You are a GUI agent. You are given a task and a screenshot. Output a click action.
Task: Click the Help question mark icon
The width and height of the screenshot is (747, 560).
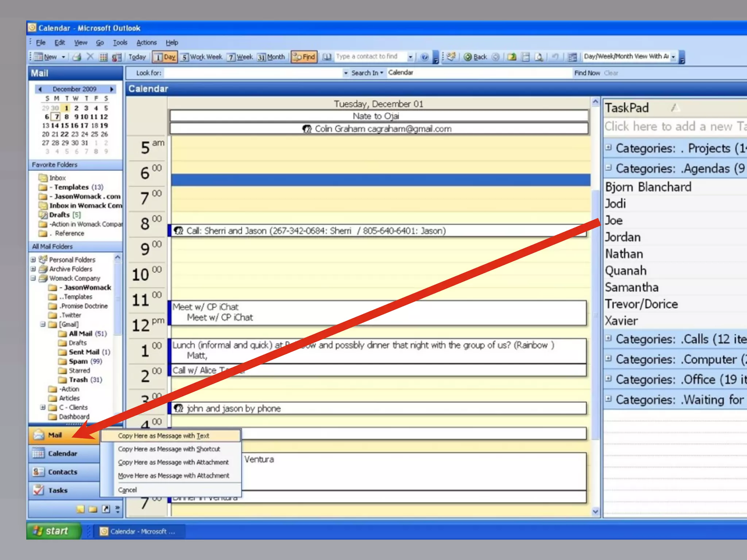424,57
